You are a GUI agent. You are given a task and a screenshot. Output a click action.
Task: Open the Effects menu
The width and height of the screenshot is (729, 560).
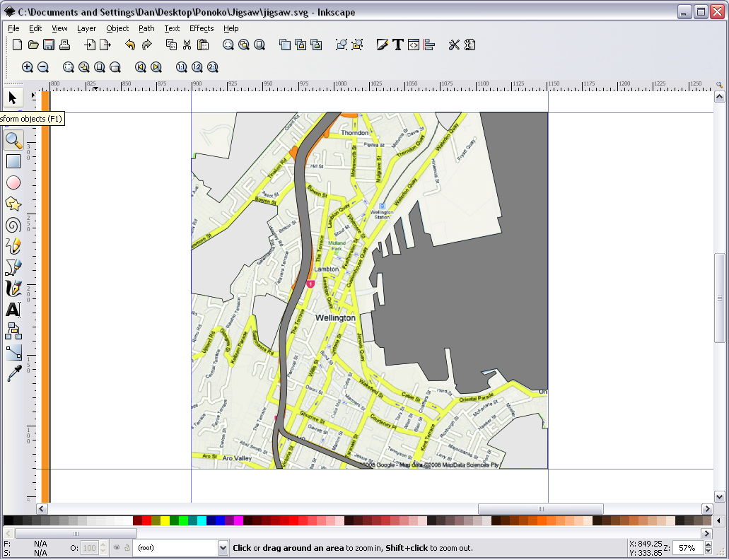[x=202, y=28]
